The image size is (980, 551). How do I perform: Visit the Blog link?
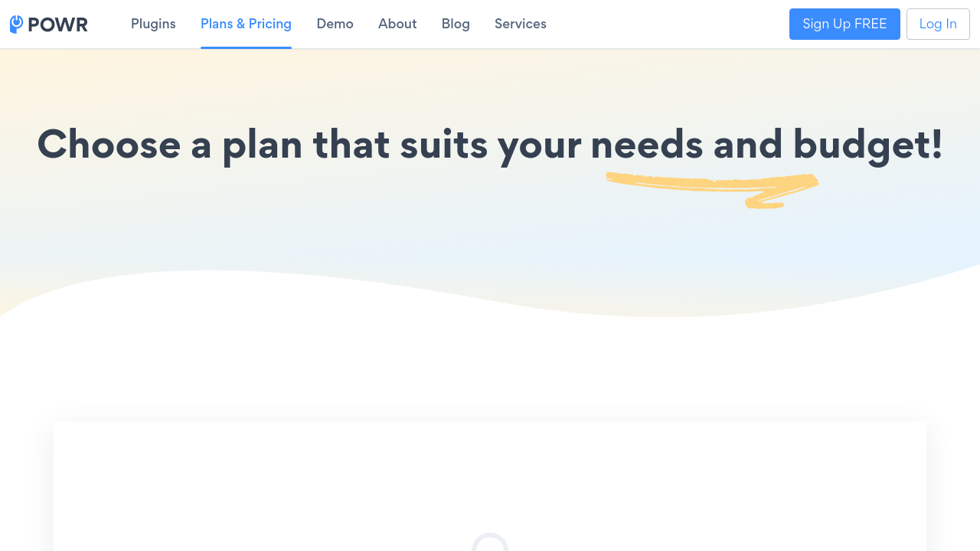456,24
